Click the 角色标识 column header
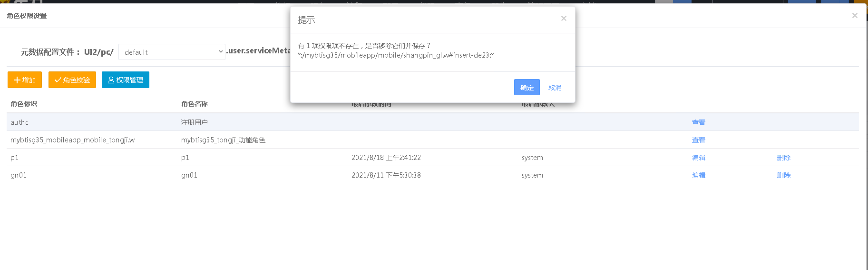This screenshot has height=270, width=868. (24, 104)
